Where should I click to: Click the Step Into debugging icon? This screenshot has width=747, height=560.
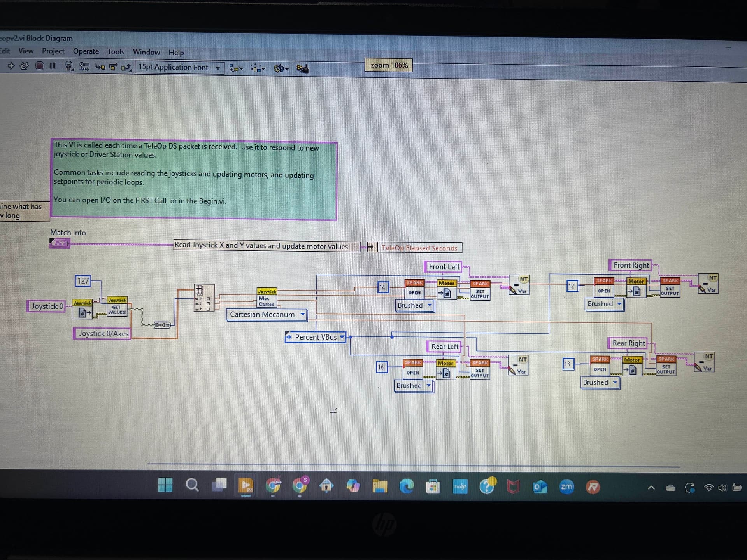click(x=100, y=67)
